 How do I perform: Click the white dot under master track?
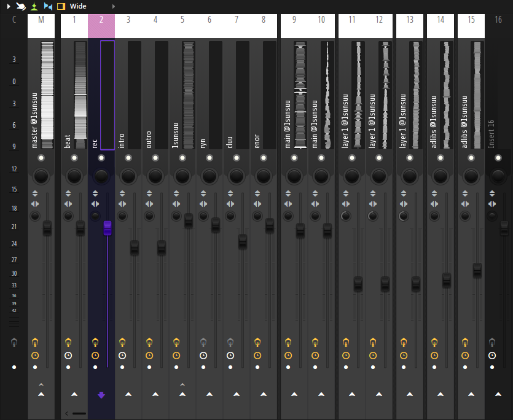pos(35,367)
